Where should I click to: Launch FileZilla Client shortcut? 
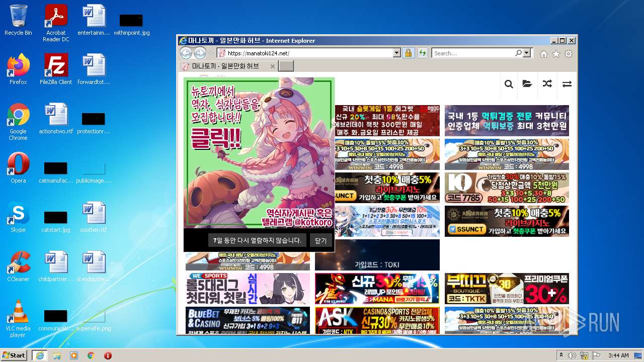click(56, 69)
